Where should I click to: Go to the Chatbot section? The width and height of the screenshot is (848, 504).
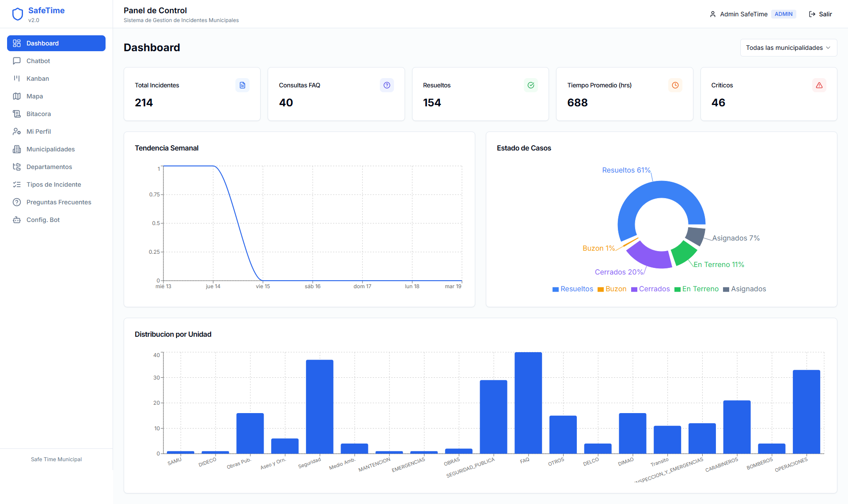[x=56, y=61]
